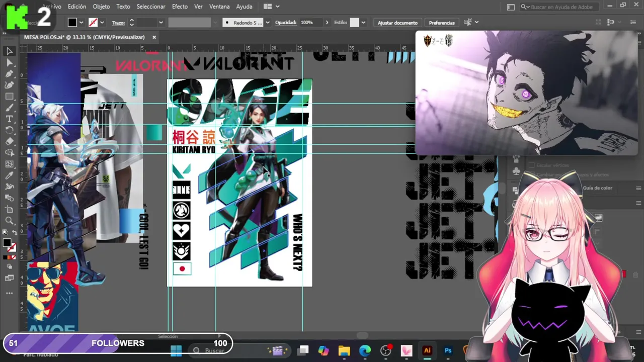
Task: Open the Archivo menu
Action: click(51, 7)
